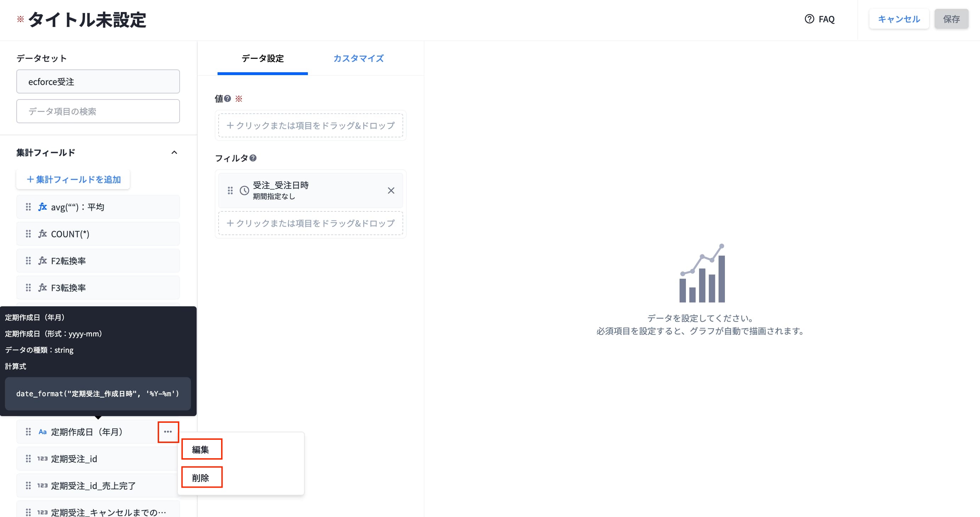Switch to the カスタマイズ tab

click(x=358, y=58)
